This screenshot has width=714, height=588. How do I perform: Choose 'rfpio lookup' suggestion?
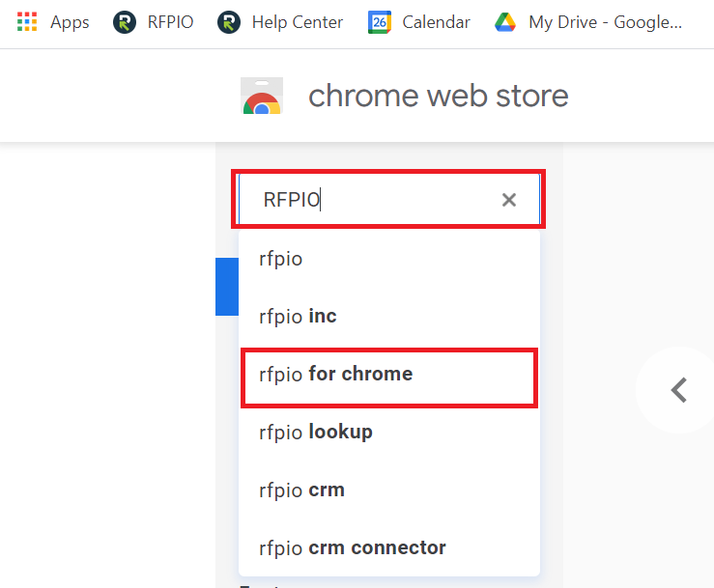coord(389,432)
